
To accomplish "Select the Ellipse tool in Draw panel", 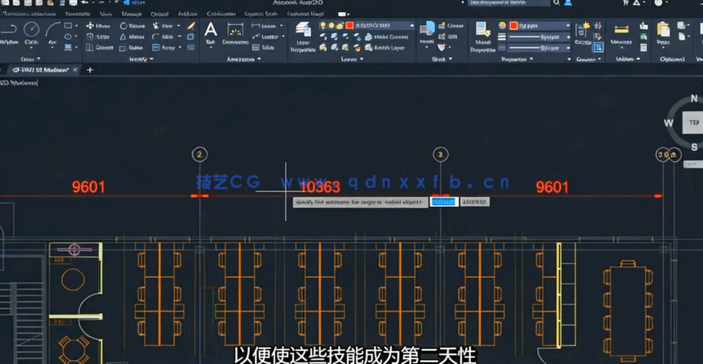I will click(x=68, y=36).
